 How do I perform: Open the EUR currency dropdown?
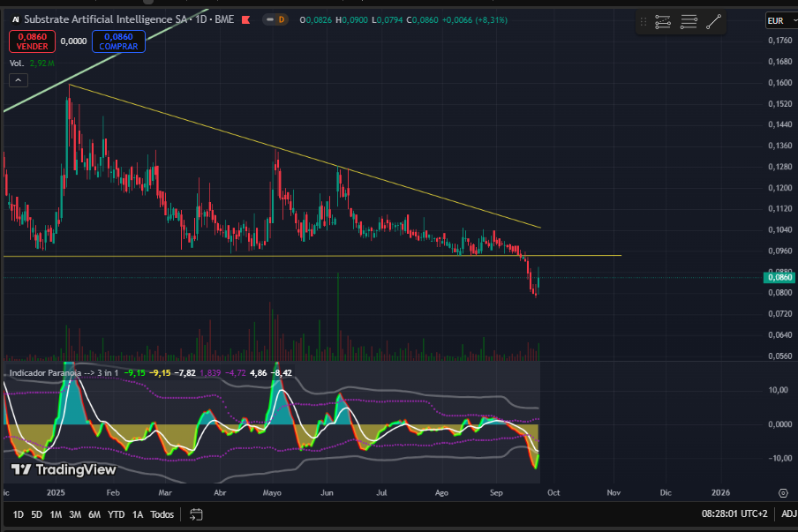point(782,21)
